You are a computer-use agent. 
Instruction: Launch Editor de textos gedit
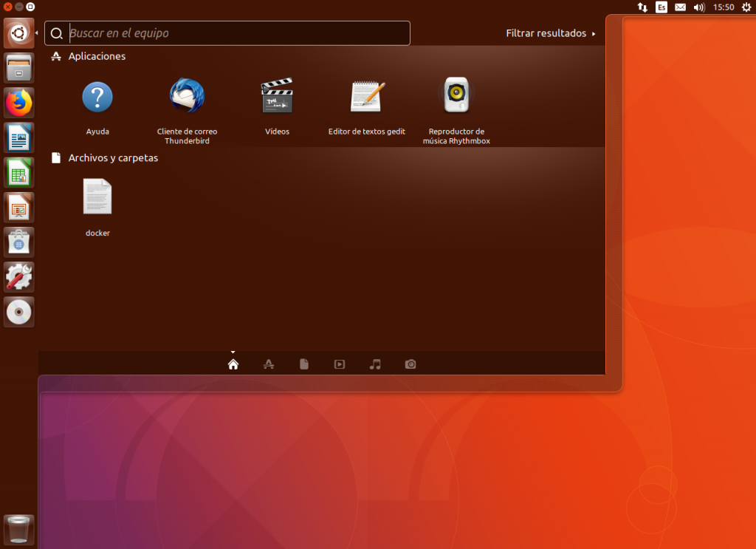click(x=367, y=96)
